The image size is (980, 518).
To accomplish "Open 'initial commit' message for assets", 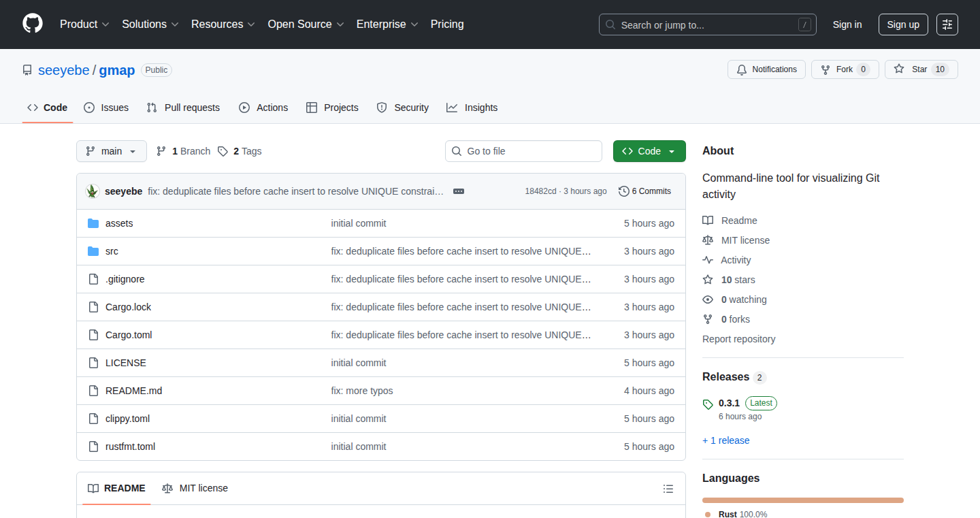I will pyautogui.click(x=359, y=223).
